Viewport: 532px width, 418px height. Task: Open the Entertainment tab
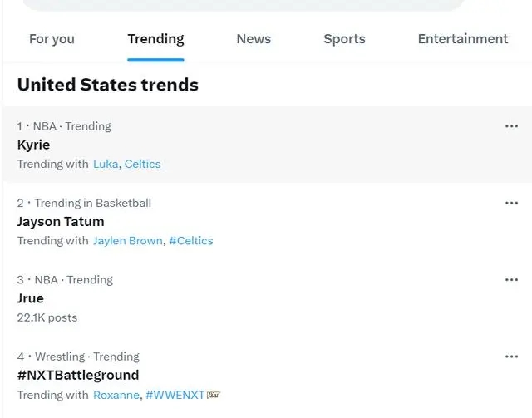463,39
